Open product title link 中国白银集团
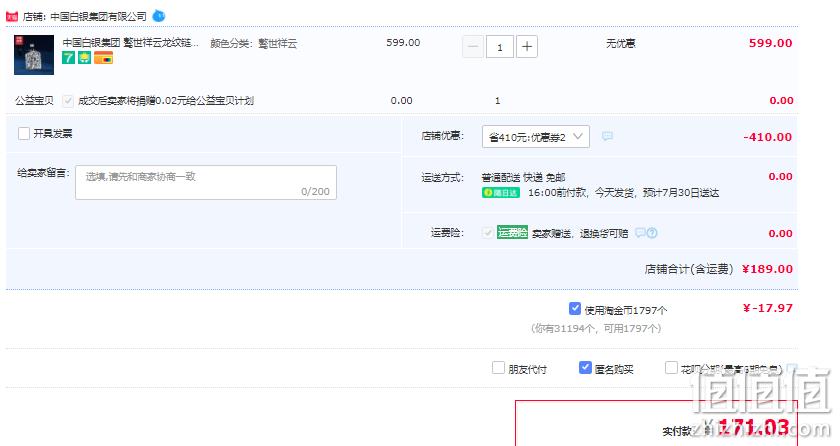The width and height of the screenshot is (840, 446). pyautogui.click(x=131, y=43)
